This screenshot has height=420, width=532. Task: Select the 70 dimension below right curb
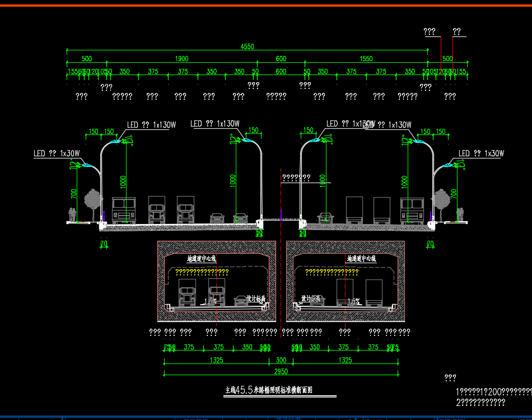(430, 244)
